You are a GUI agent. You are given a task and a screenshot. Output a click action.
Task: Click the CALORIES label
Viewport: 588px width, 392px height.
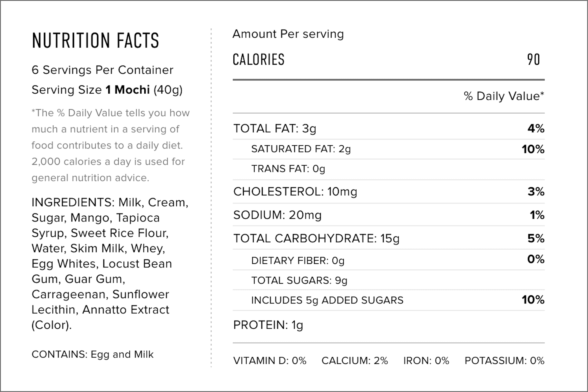click(x=258, y=59)
